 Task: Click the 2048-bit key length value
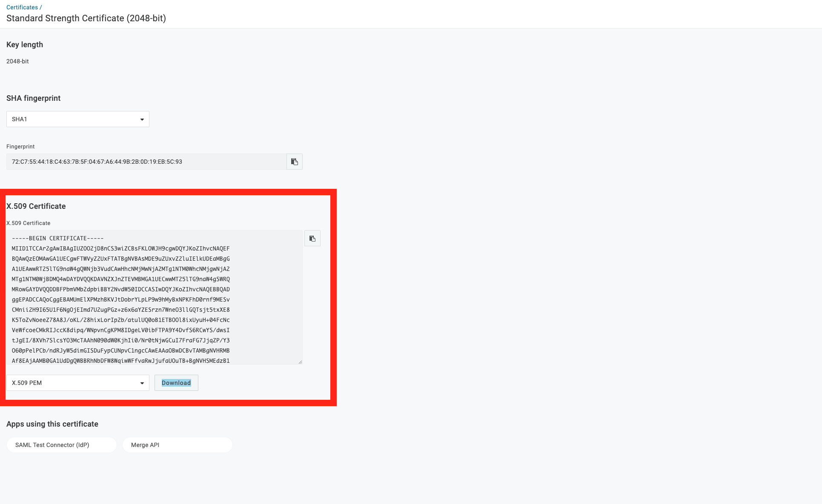coord(17,61)
